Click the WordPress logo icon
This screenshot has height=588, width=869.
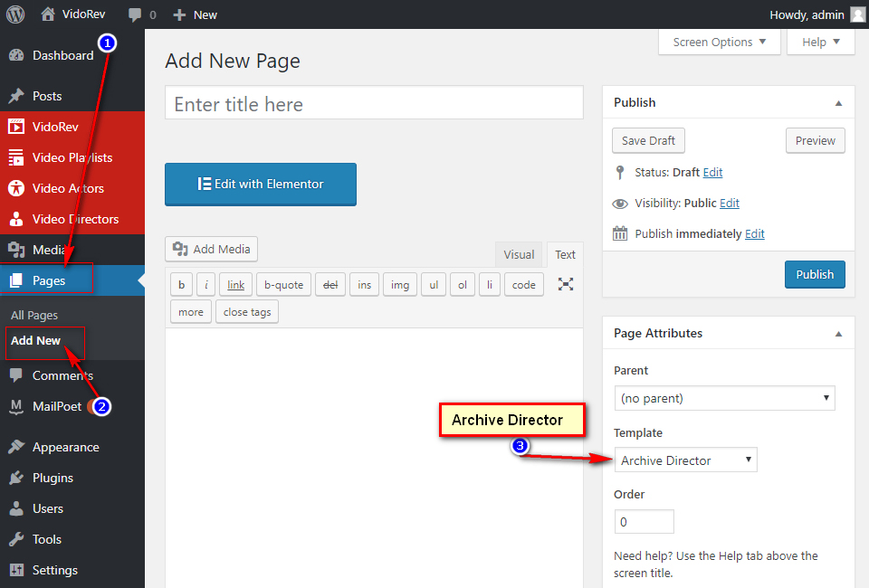15,14
